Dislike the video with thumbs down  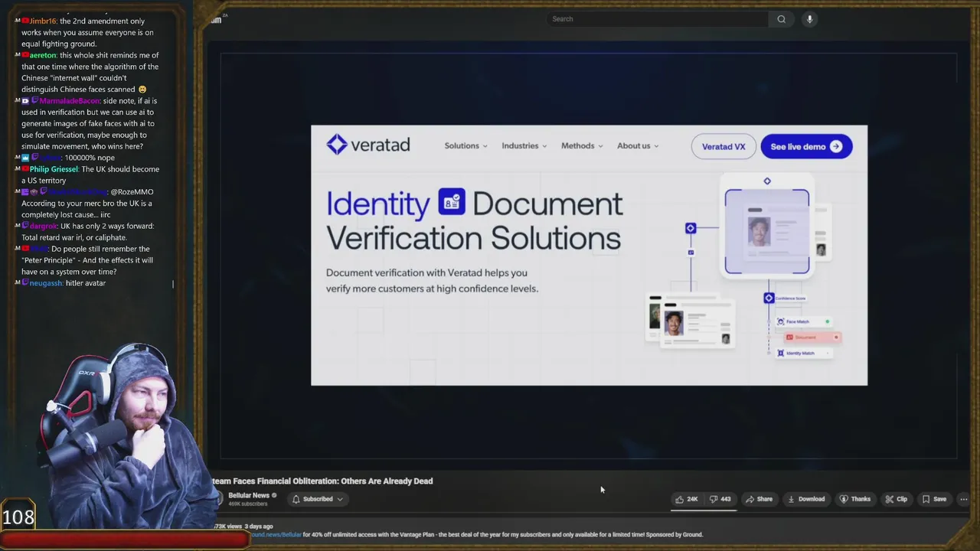pos(720,499)
